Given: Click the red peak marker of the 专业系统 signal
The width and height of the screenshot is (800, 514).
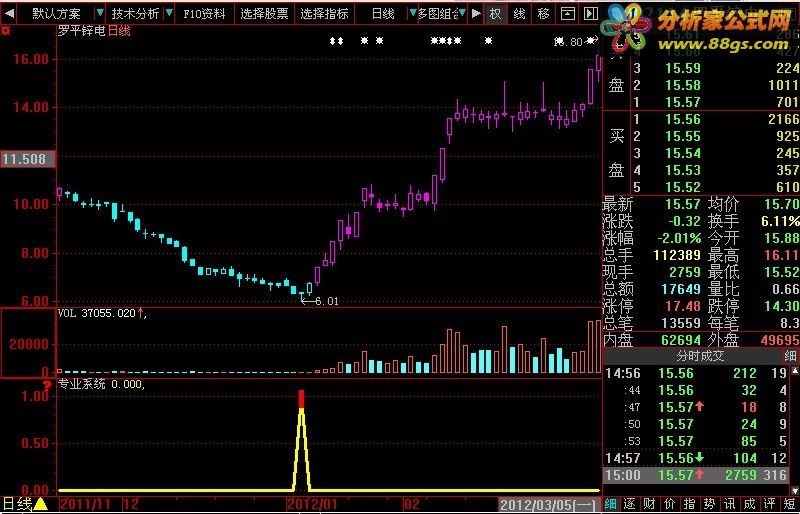Looking at the screenshot, I should (x=301, y=398).
